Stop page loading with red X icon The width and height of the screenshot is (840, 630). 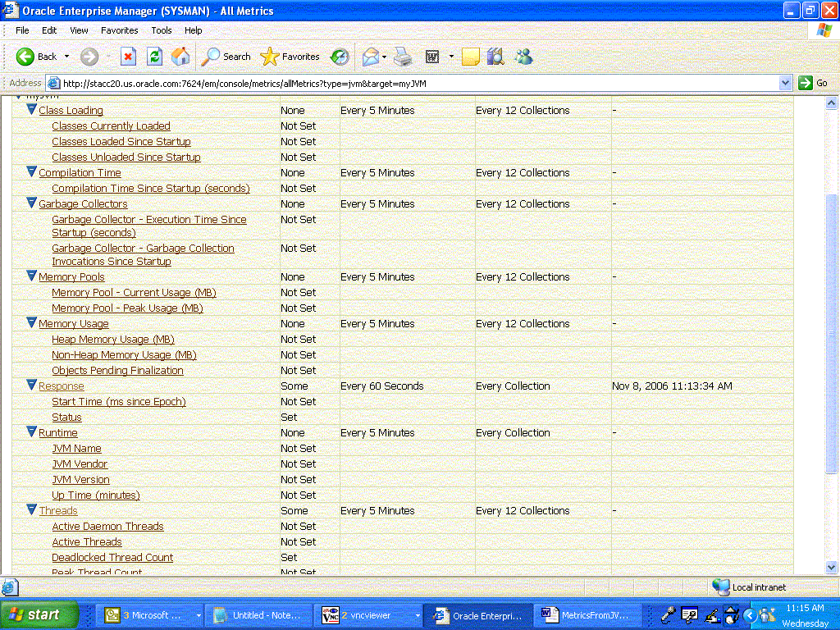point(128,57)
